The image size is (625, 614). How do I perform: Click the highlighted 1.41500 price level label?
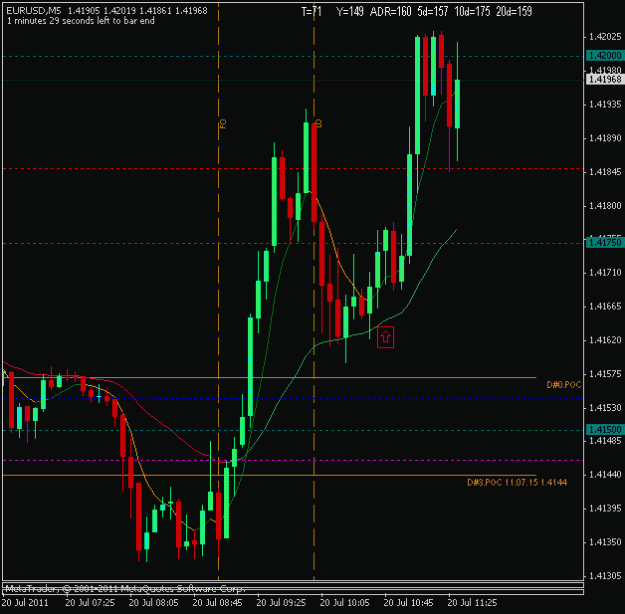pyautogui.click(x=605, y=429)
